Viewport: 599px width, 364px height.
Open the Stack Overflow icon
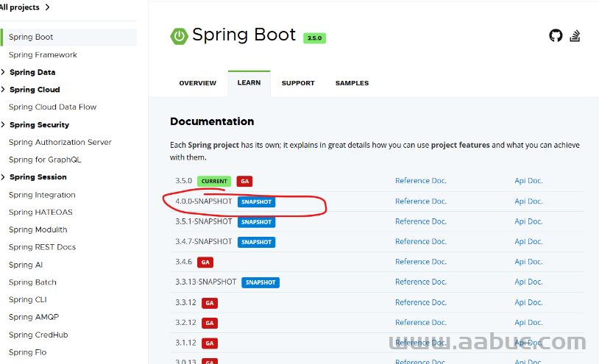(575, 36)
